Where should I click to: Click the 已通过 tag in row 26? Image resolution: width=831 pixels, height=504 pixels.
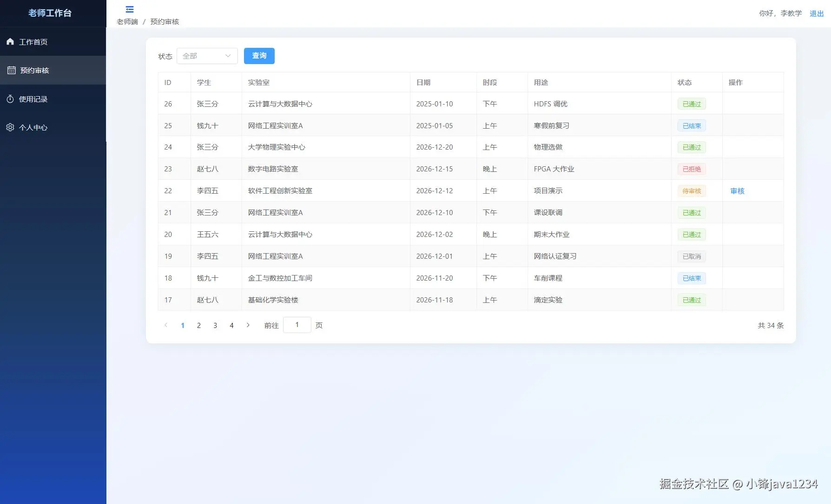[x=692, y=104]
